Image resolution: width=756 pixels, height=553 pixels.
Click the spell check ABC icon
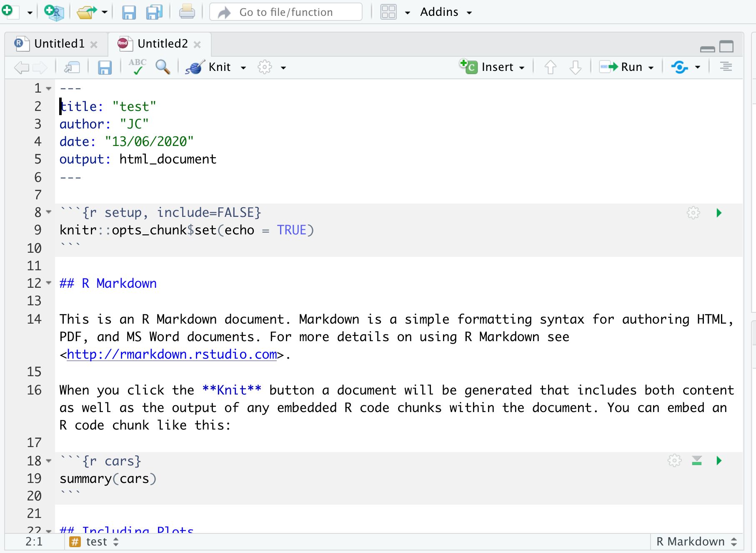click(x=137, y=67)
